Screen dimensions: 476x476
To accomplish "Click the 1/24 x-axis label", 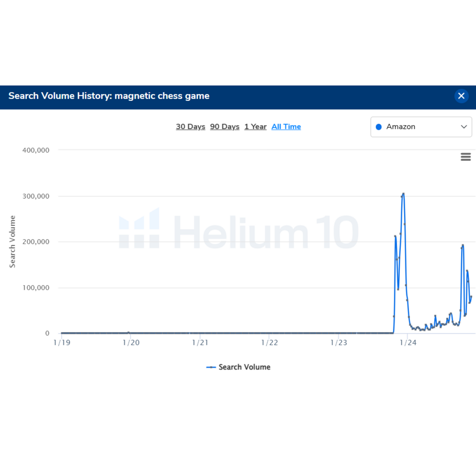I will click(x=408, y=343).
